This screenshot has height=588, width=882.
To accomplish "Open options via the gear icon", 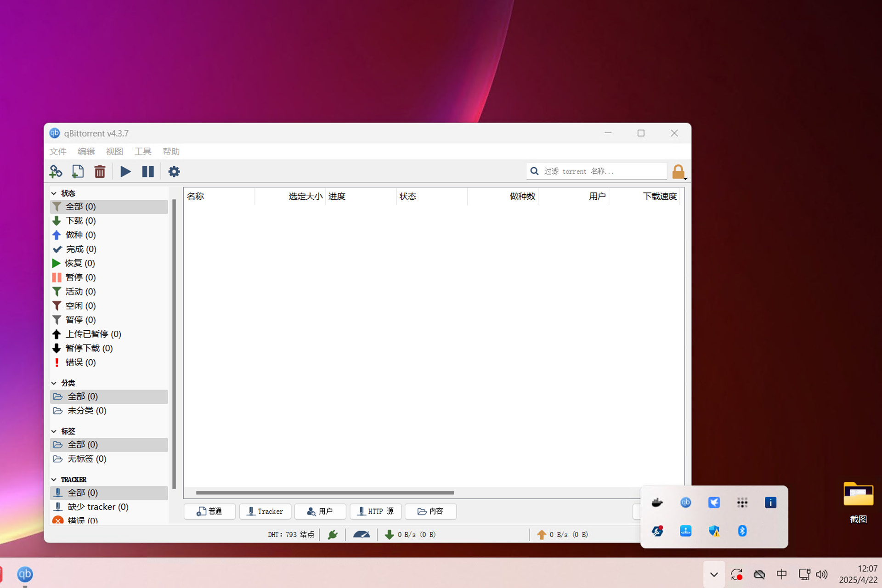I will (174, 172).
